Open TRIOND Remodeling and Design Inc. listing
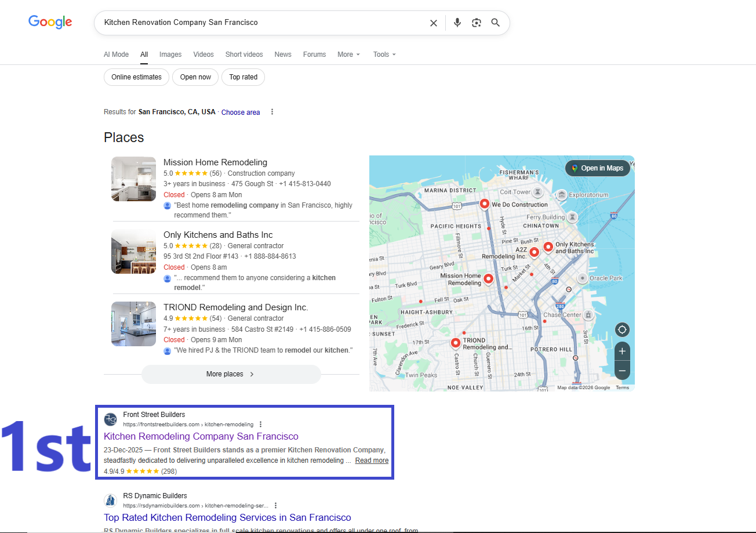Image resolution: width=756 pixels, height=533 pixels. [236, 307]
